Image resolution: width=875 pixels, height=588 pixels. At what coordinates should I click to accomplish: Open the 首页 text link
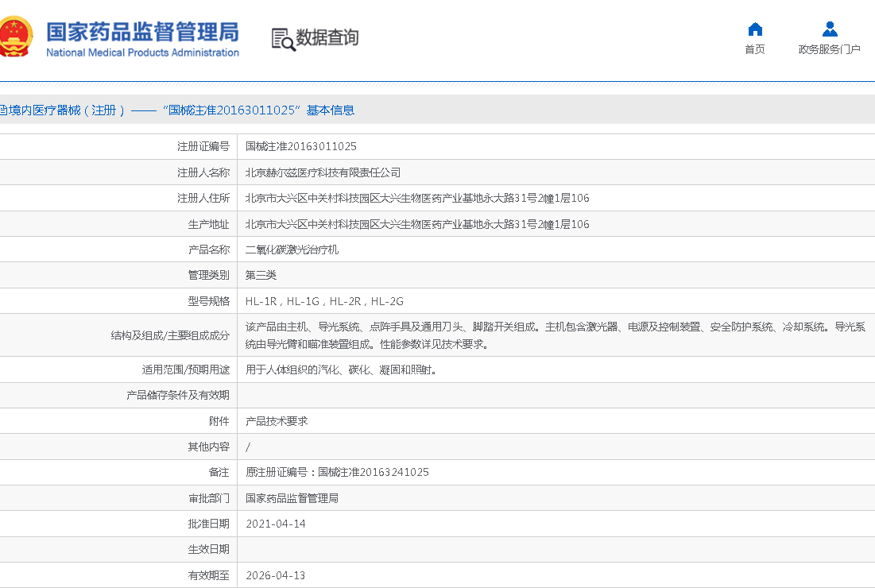[755, 49]
